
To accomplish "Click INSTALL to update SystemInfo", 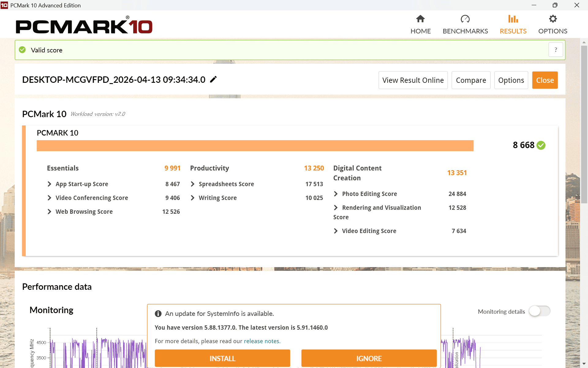I will point(222,358).
